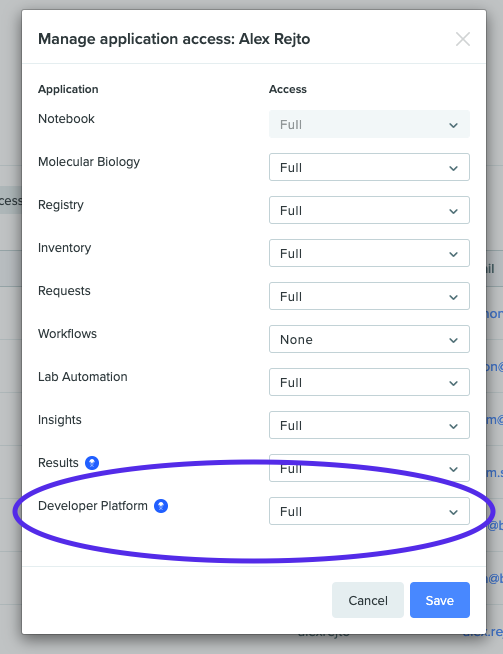The image size is (503, 654).
Task: Change the Inventory access level dropdown
Action: click(x=369, y=253)
